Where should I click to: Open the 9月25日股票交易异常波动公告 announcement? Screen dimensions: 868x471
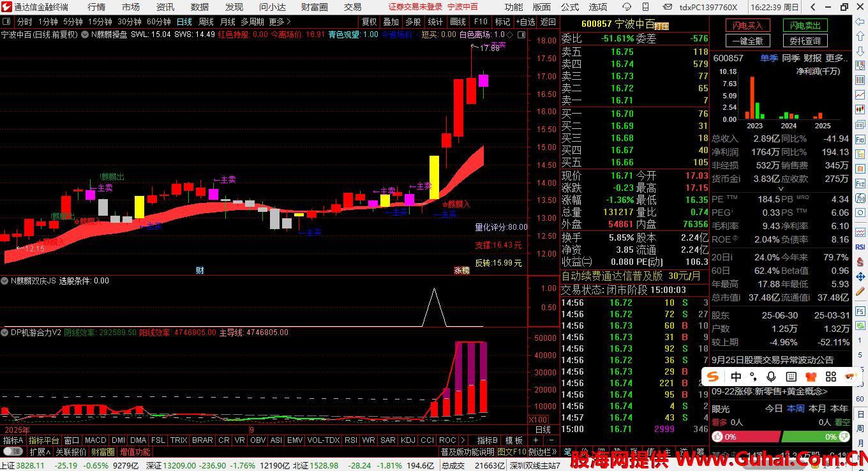pos(777,360)
